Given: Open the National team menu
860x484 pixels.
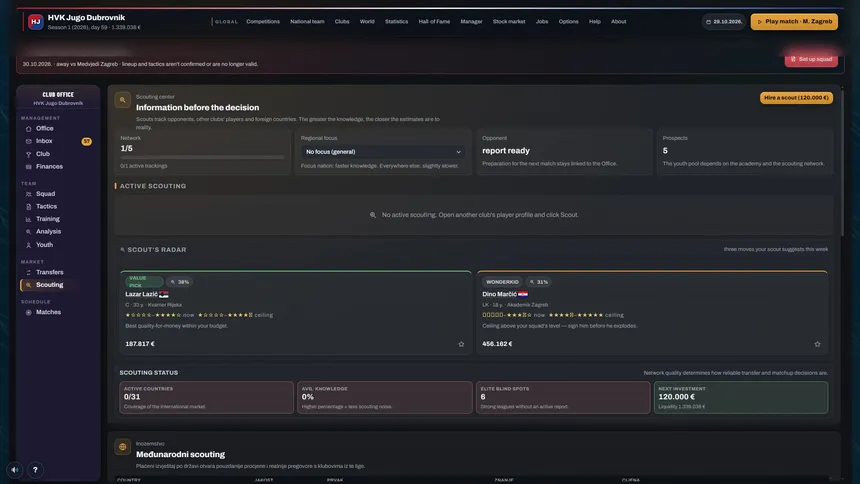Looking at the screenshot, I should pyautogui.click(x=307, y=21).
